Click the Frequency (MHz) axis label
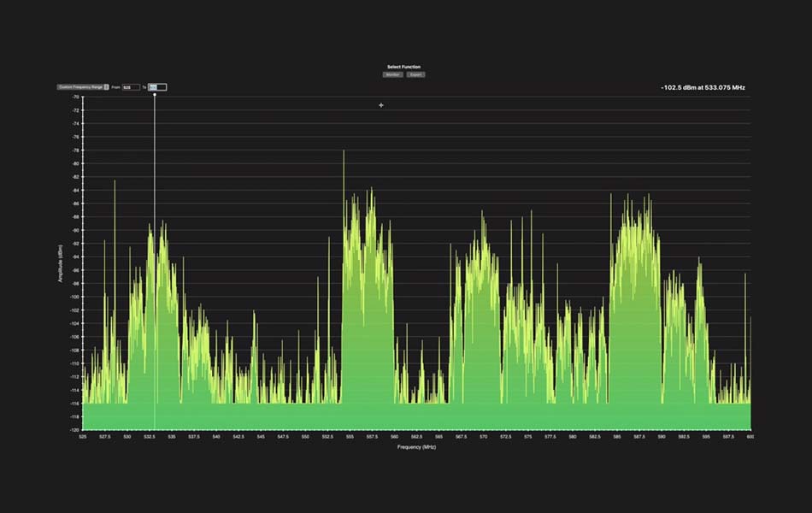Viewport: 812px width, 513px height. coord(415,445)
